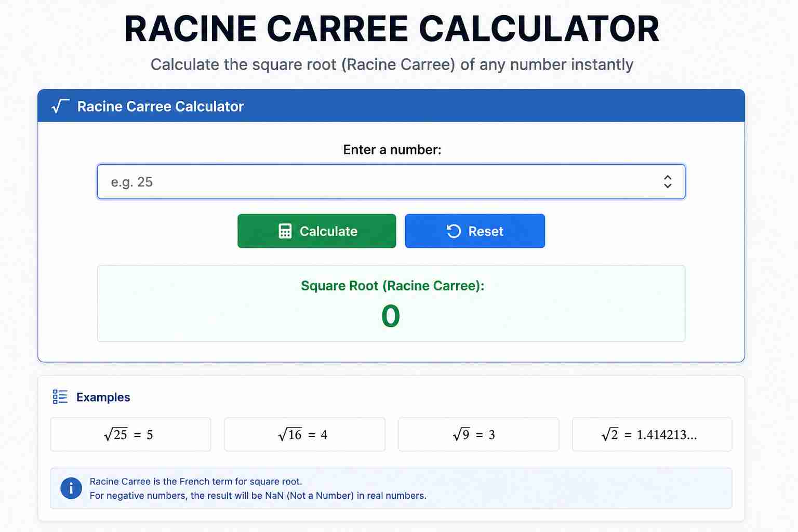This screenshot has height=532, width=798.
Task: Click the subtitle 'Calculate the square root...' text
Action: click(392, 64)
